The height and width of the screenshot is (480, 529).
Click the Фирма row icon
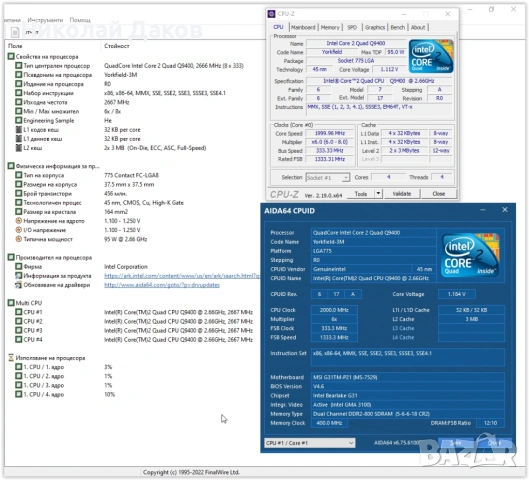click(19, 266)
